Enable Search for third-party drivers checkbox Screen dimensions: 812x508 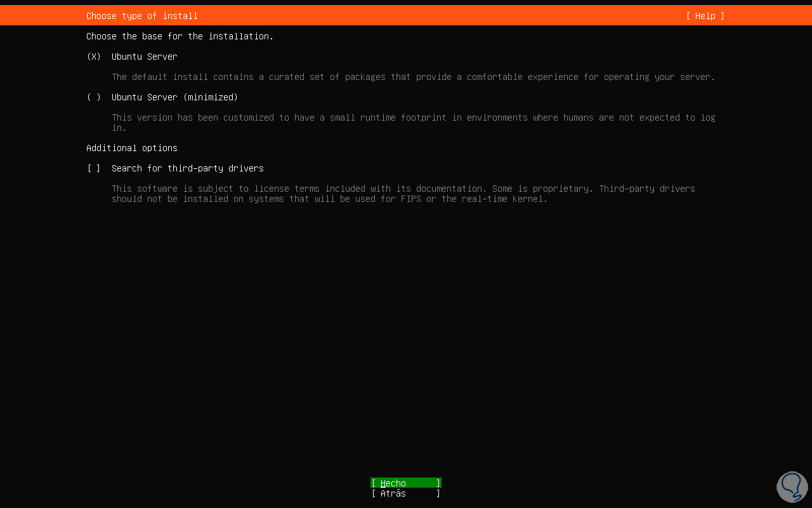94,168
